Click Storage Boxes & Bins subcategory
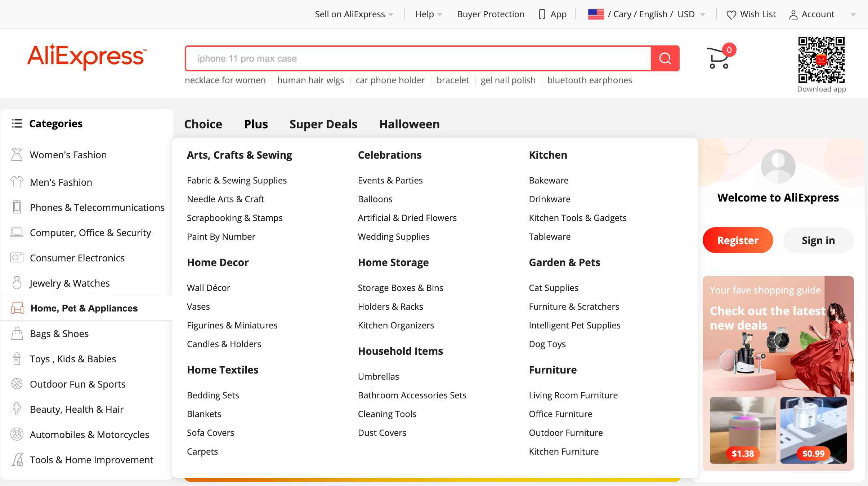Viewport: 868px width, 486px height. click(401, 288)
